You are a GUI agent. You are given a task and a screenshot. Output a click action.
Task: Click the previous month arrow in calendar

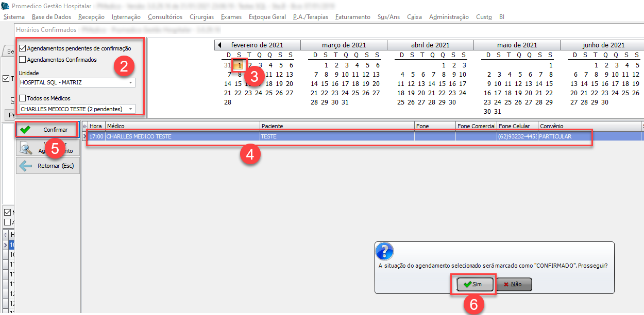(x=219, y=45)
